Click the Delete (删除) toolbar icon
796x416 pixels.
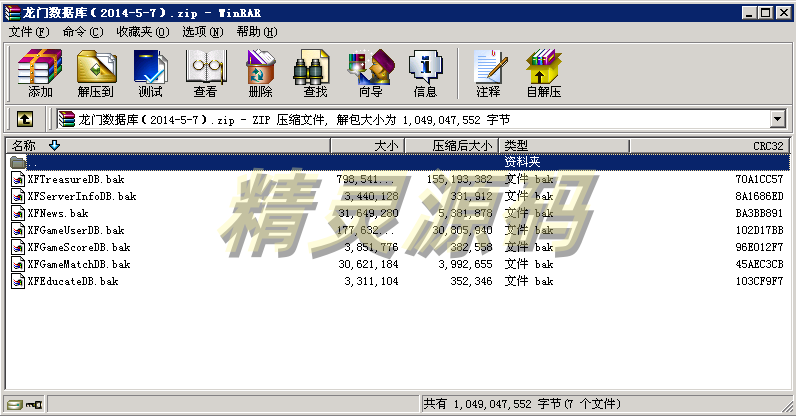tap(260, 73)
